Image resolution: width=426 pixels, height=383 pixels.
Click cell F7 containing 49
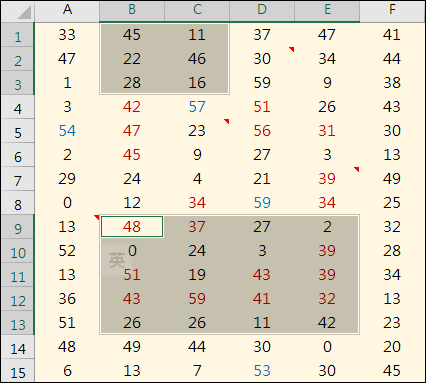click(392, 179)
